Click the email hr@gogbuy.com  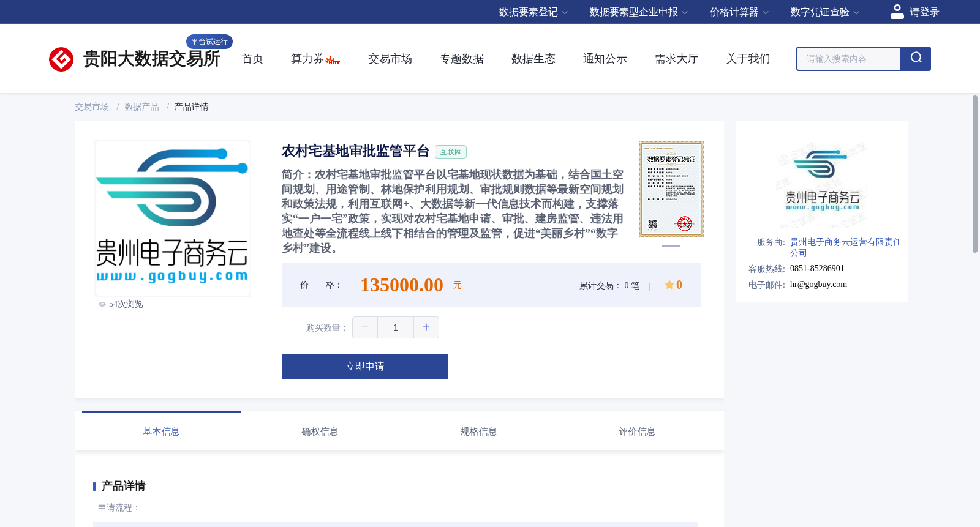818,285
